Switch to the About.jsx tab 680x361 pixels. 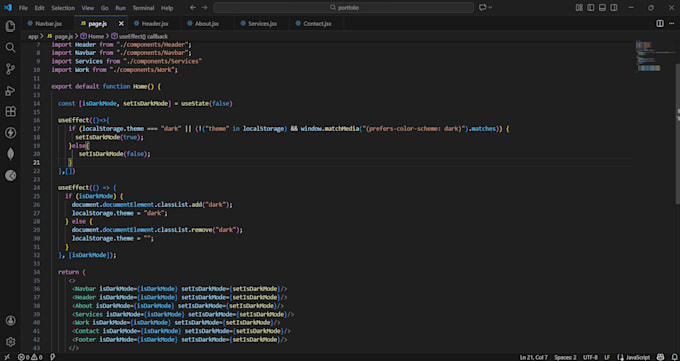pos(207,23)
